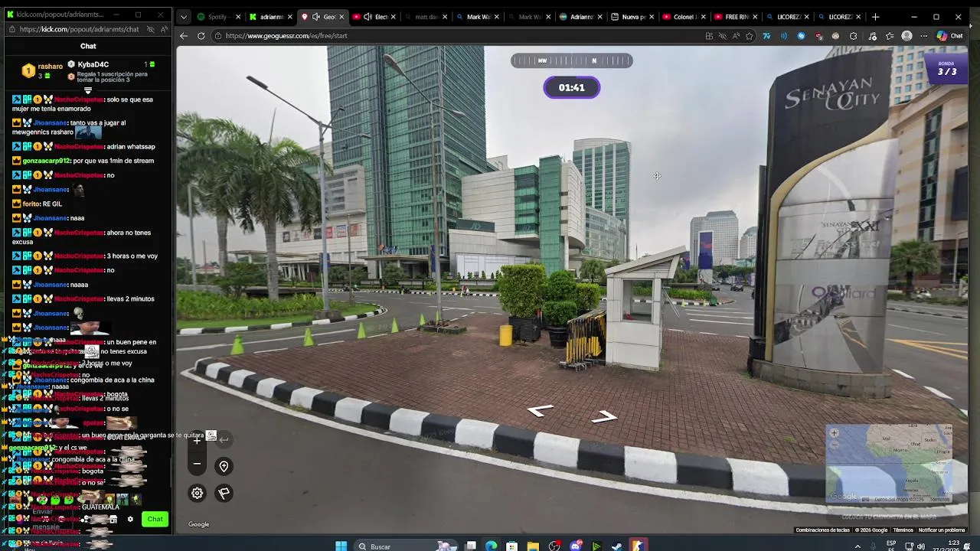Open Kick chat settings gear
This screenshot has height=551, width=980.
(130, 519)
